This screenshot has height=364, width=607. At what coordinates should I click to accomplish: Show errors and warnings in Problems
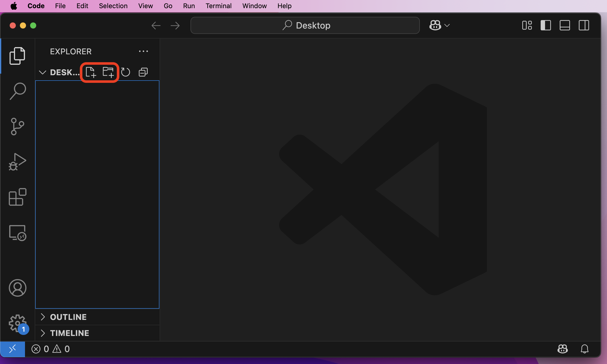click(x=50, y=349)
